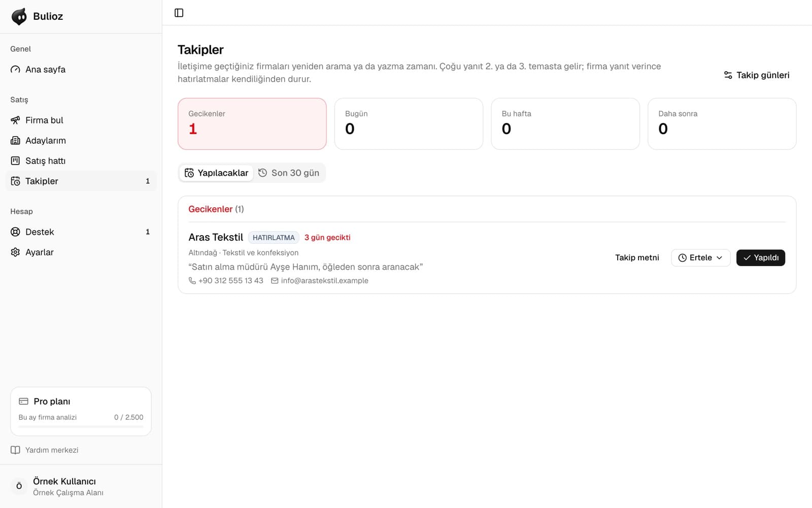Screen dimensions: 812x508
Task: Toggle the sidebar panel icon
Action: tap(179, 13)
